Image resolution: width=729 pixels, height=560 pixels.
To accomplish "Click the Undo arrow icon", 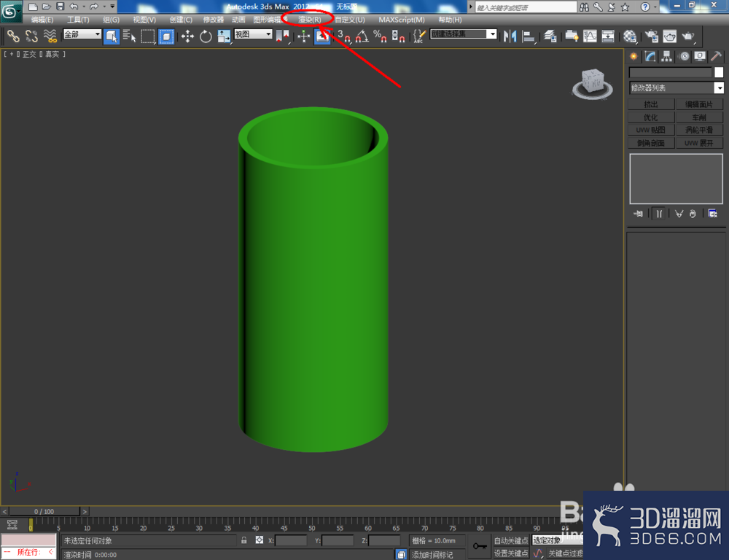I will 74,7.
